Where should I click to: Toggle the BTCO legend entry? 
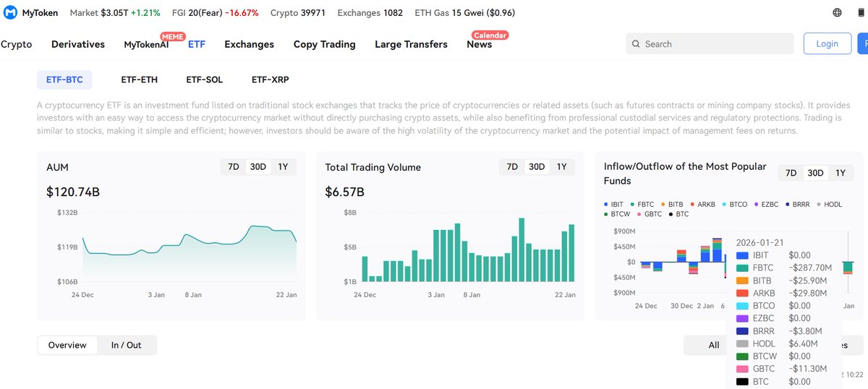(734, 205)
